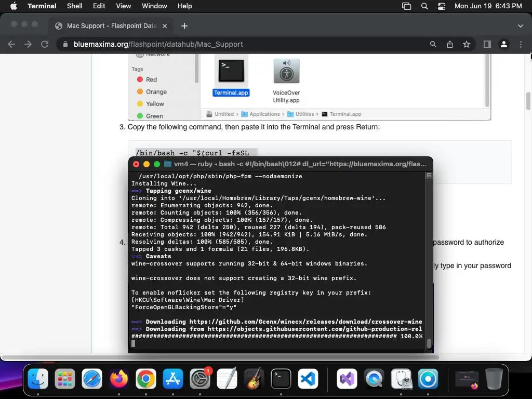
Task: Open Safari from the Dock
Action: pos(92,379)
